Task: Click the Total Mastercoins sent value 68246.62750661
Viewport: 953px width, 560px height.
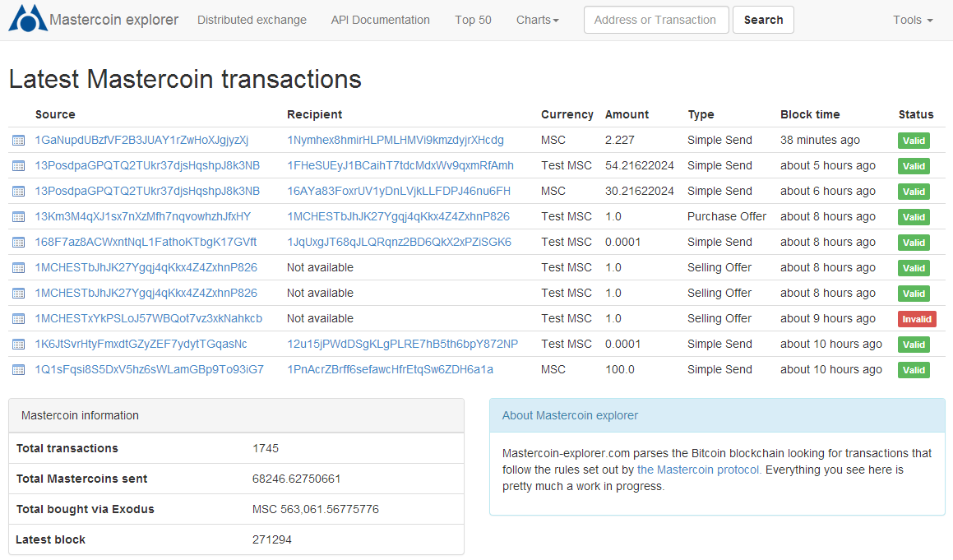Action: [x=297, y=479]
